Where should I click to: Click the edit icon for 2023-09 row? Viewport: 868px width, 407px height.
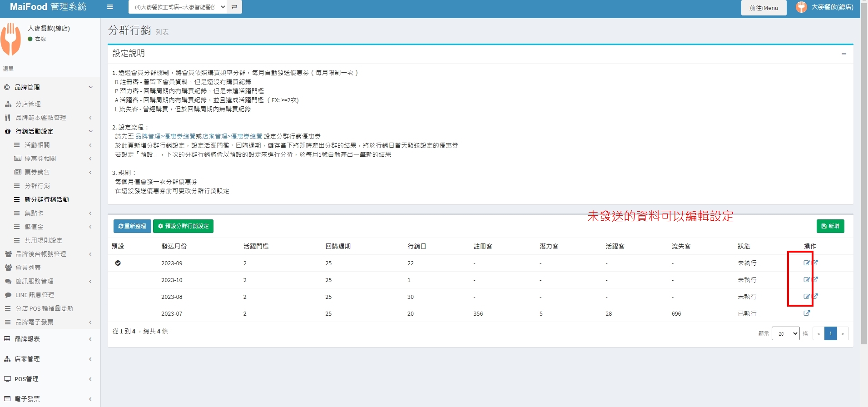[x=806, y=263]
